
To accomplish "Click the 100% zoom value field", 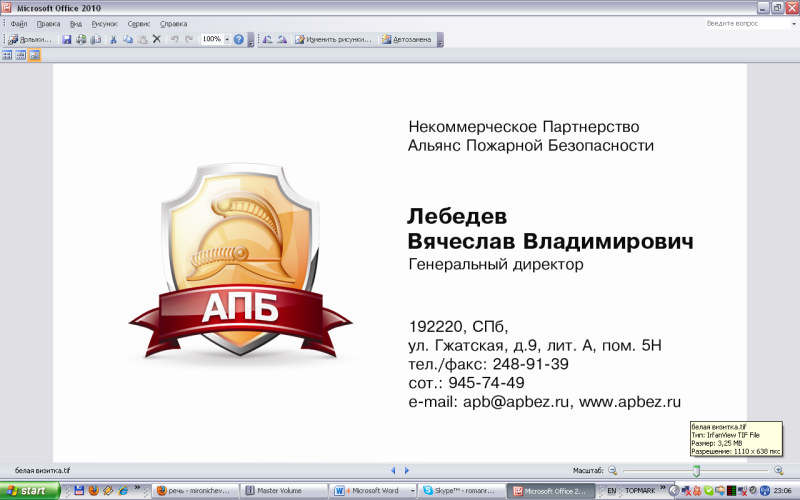I will pos(211,39).
